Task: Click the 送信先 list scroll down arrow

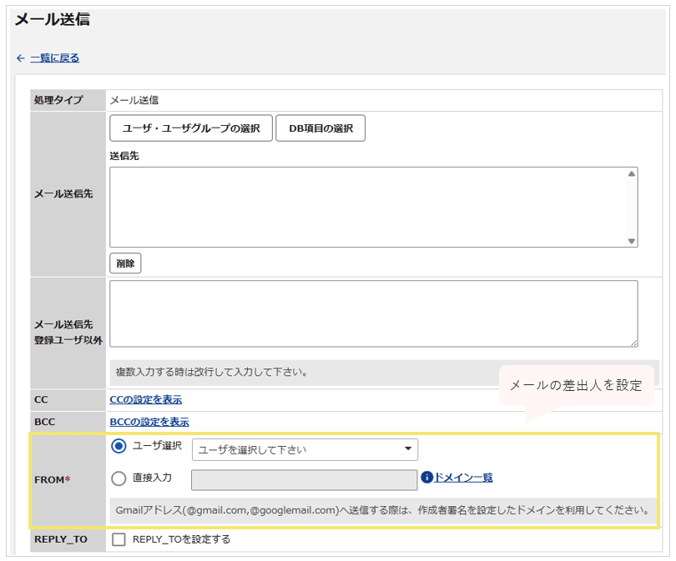Action: [x=632, y=241]
